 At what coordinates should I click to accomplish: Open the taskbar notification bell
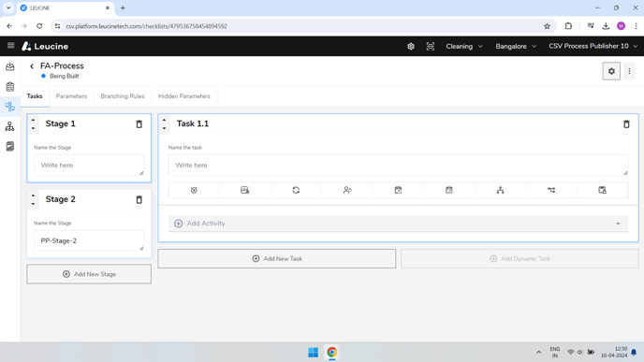pyautogui.click(x=634, y=352)
